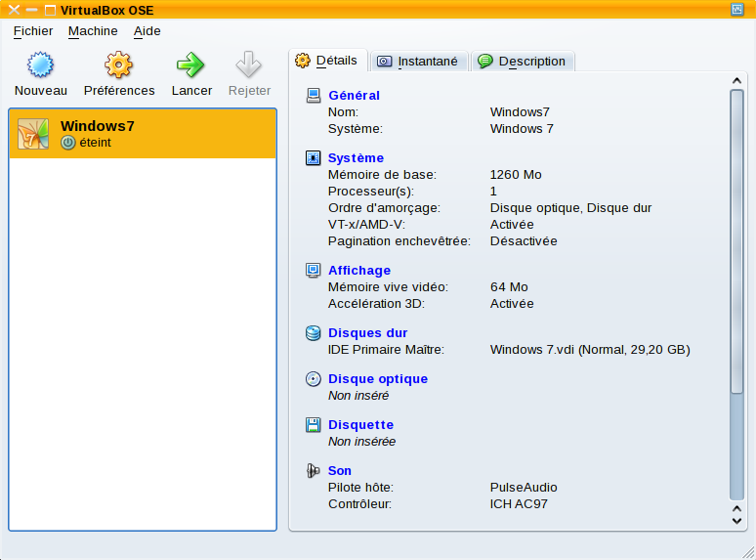Switch to the Description tab
Image resolution: width=756 pixels, height=560 pixels.
click(523, 62)
